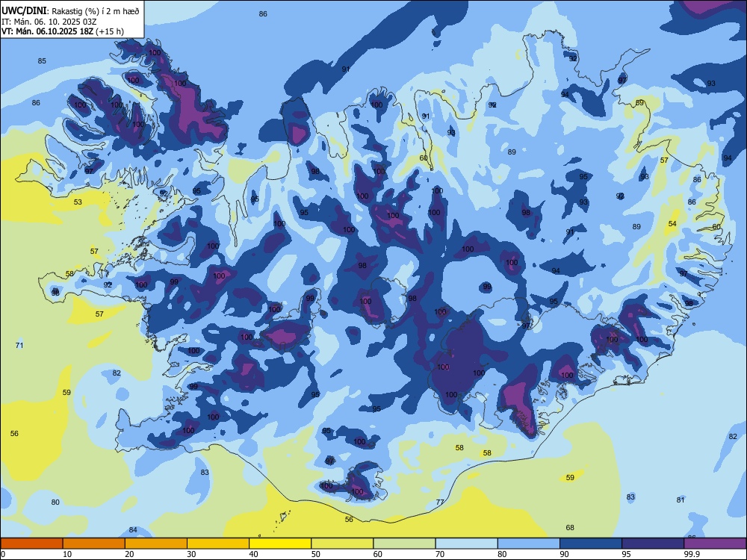747x560 pixels.
Task: Click the pale green 60–70 legend swatch
Action: pyautogui.click(x=404, y=544)
